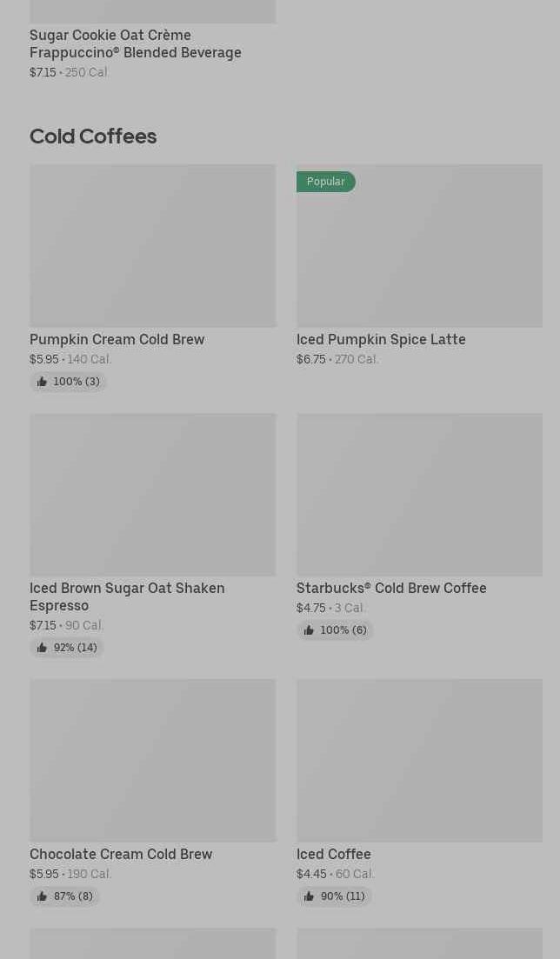Screen dimensions: 560x959
Task: Open Starbucks Cold Brew Coffee product image
Action: (x=419, y=495)
